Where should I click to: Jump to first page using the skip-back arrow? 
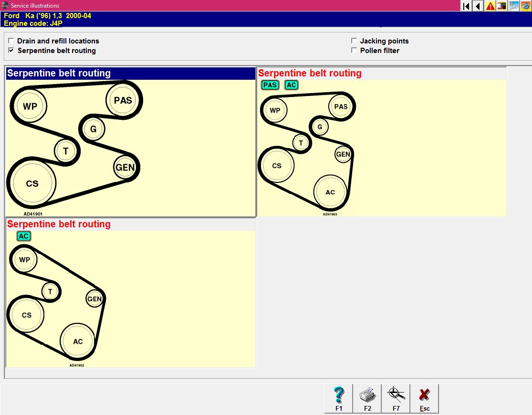coord(466,6)
